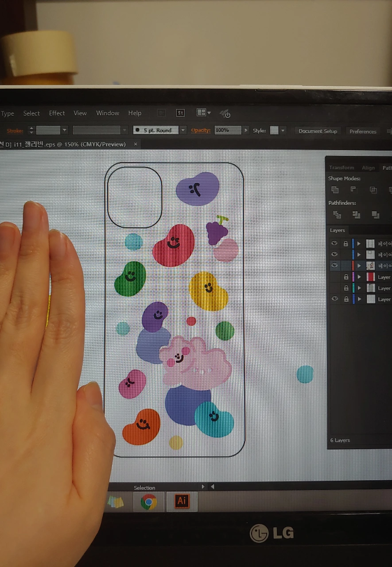The image size is (392, 567).
Task: Select the Layers panel tab
Action: (x=338, y=230)
